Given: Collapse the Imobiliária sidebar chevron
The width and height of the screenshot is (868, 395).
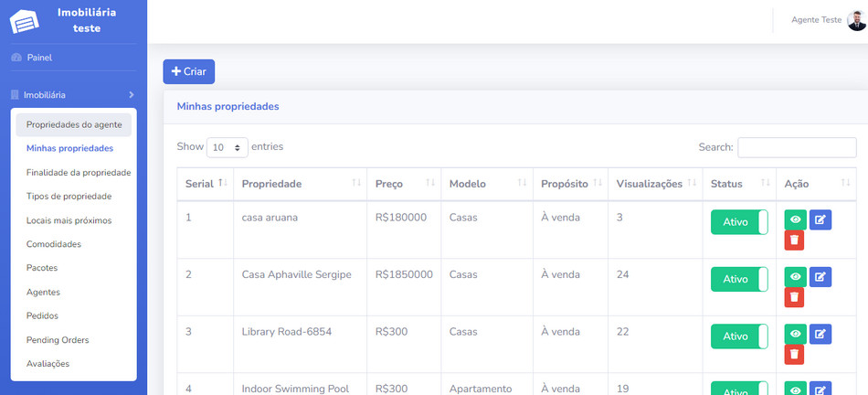Looking at the screenshot, I should coord(132,95).
